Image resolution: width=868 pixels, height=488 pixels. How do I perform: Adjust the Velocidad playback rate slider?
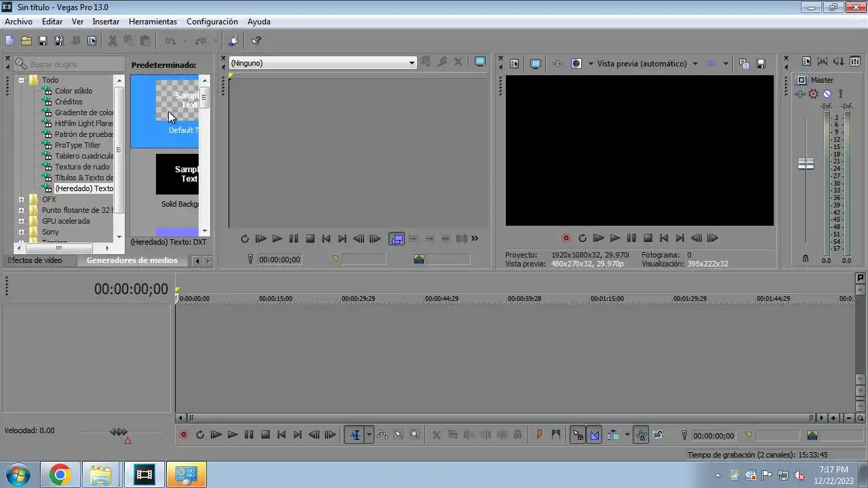pos(119,432)
